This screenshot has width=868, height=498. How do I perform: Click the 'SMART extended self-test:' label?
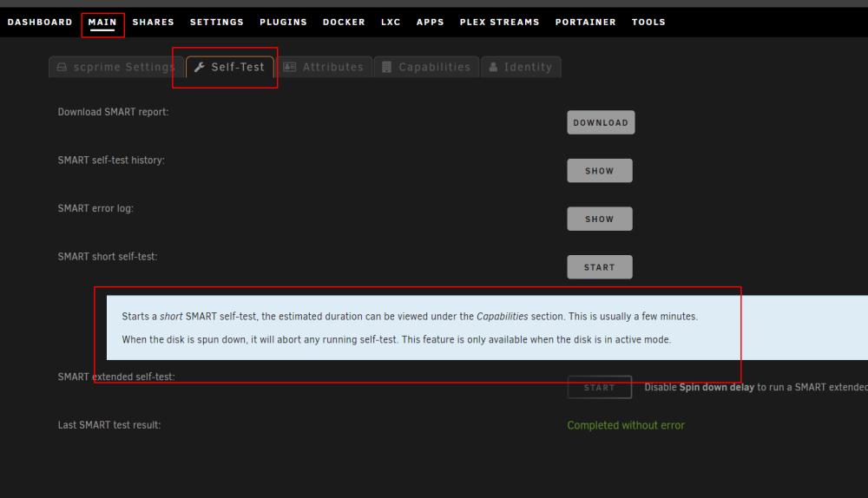tap(116, 377)
